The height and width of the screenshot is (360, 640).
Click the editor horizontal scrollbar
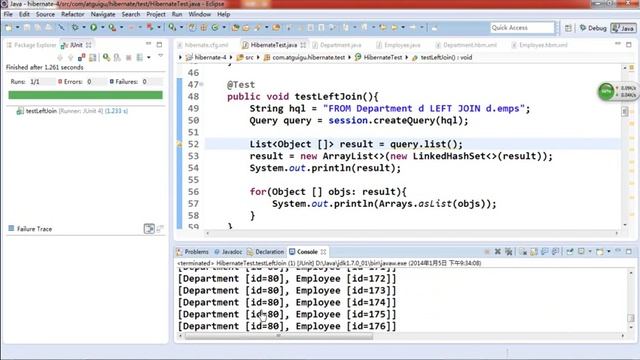tap(412, 233)
